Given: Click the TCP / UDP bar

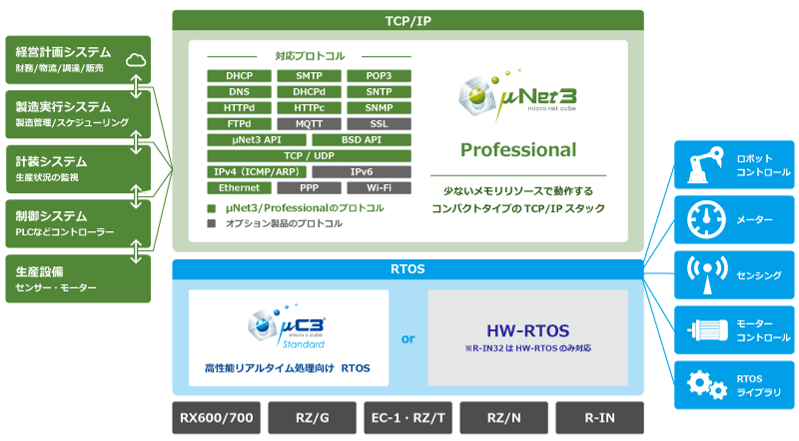Looking at the screenshot, I should [308, 156].
